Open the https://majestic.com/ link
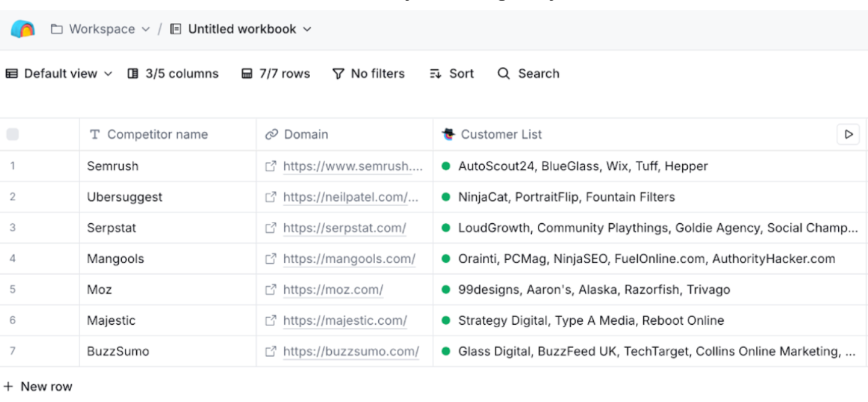The height and width of the screenshot is (402, 868). coord(345,320)
